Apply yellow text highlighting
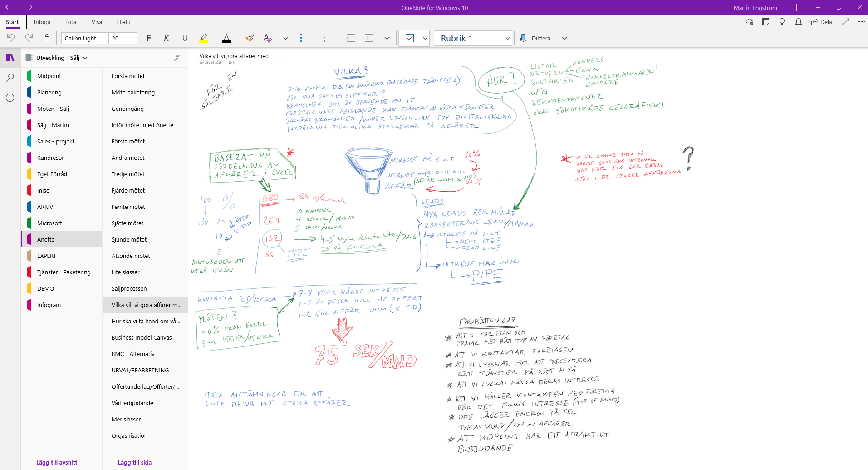 tap(203, 38)
